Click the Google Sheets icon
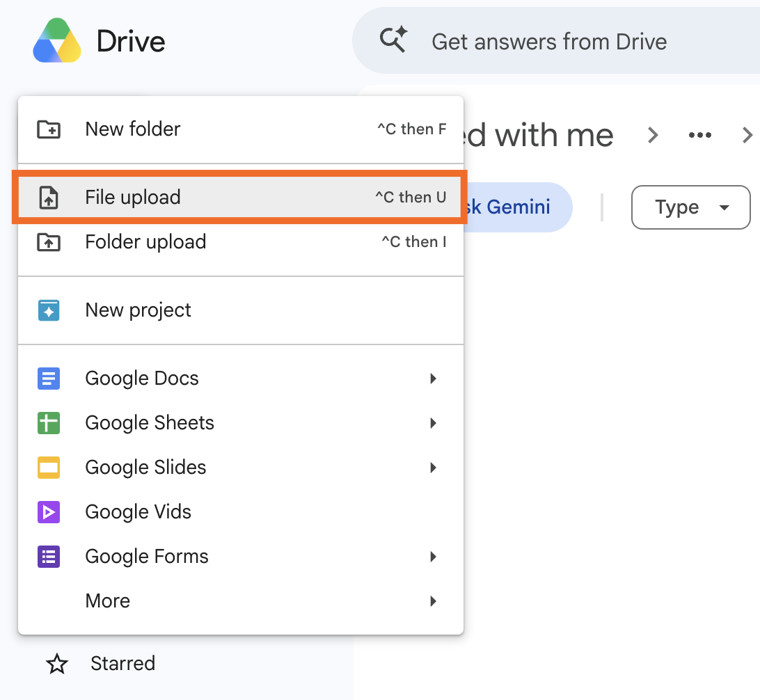Viewport: 760px width, 700px height. click(49, 423)
